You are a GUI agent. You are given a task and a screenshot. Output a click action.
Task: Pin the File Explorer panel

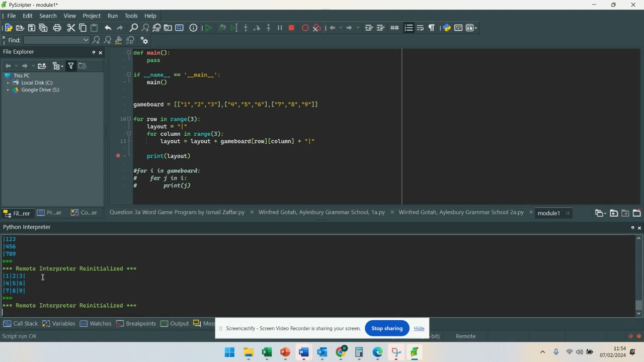[94, 52]
